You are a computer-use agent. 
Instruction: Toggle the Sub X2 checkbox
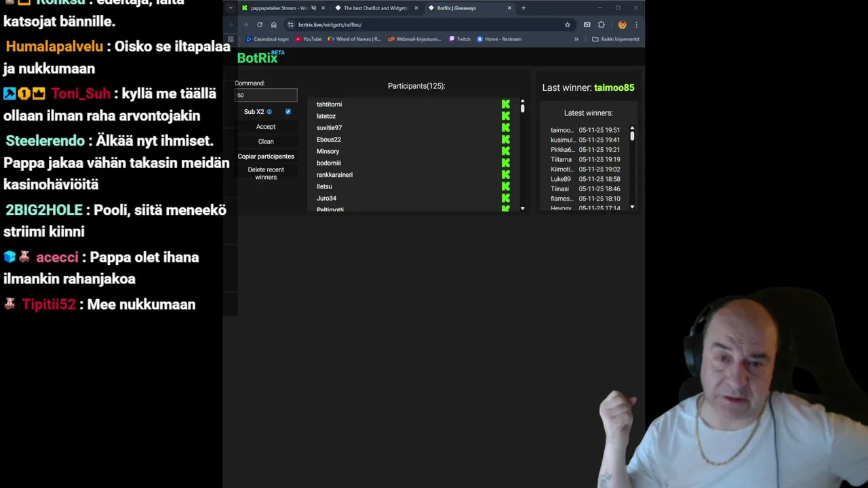(x=288, y=112)
